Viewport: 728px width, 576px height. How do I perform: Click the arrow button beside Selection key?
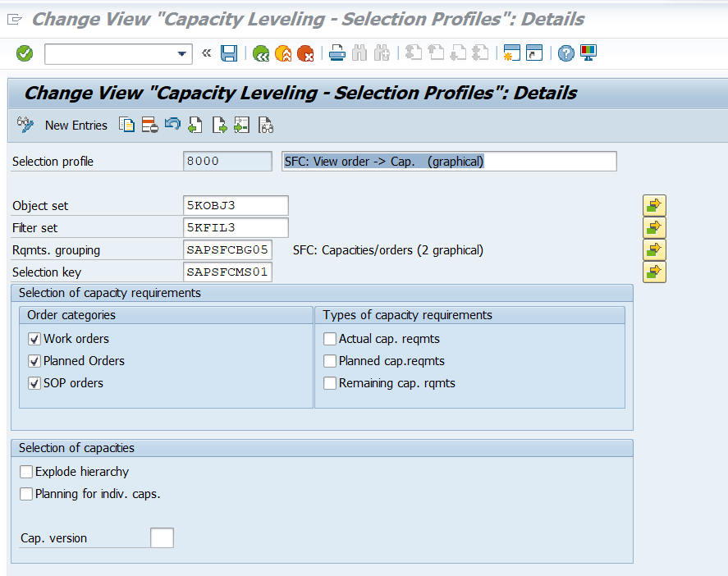(x=654, y=272)
